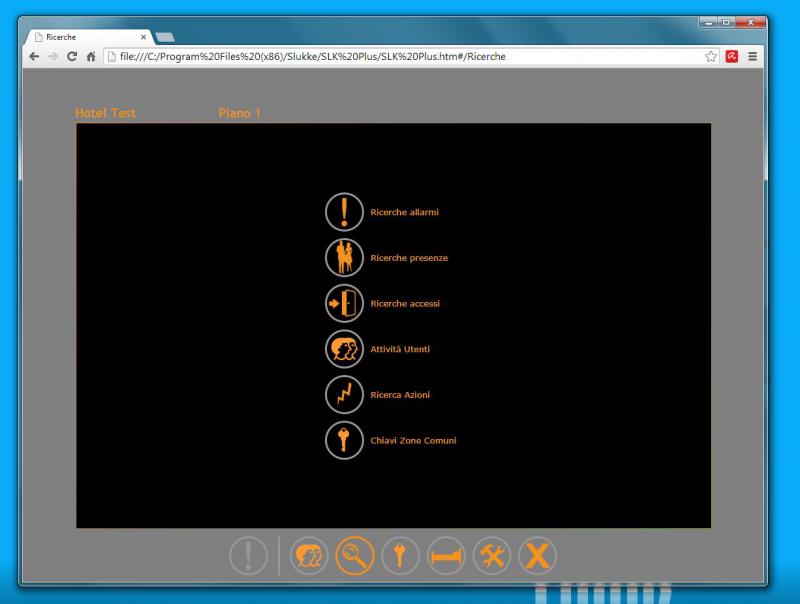
Task: Maximize the browser window
Action: (726, 22)
